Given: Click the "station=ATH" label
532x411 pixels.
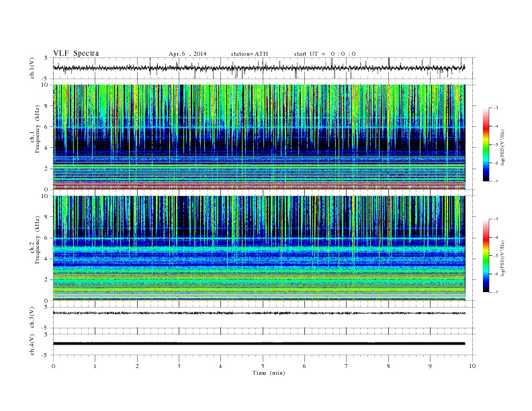Looking at the screenshot, I should point(249,54).
